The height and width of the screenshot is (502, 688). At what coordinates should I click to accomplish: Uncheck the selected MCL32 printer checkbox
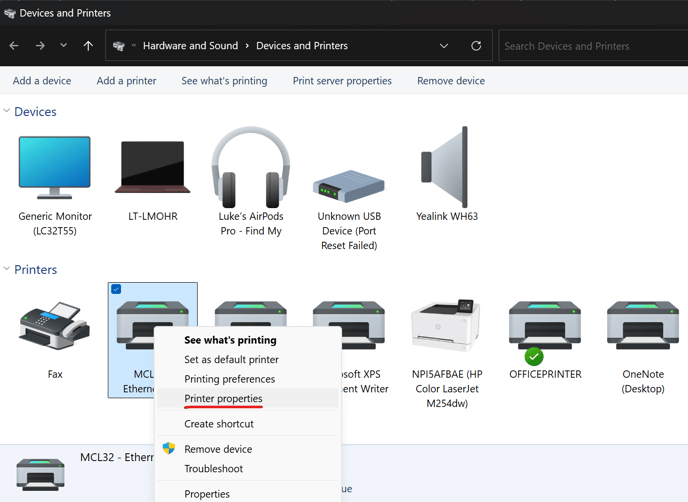pyautogui.click(x=116, y=290)
